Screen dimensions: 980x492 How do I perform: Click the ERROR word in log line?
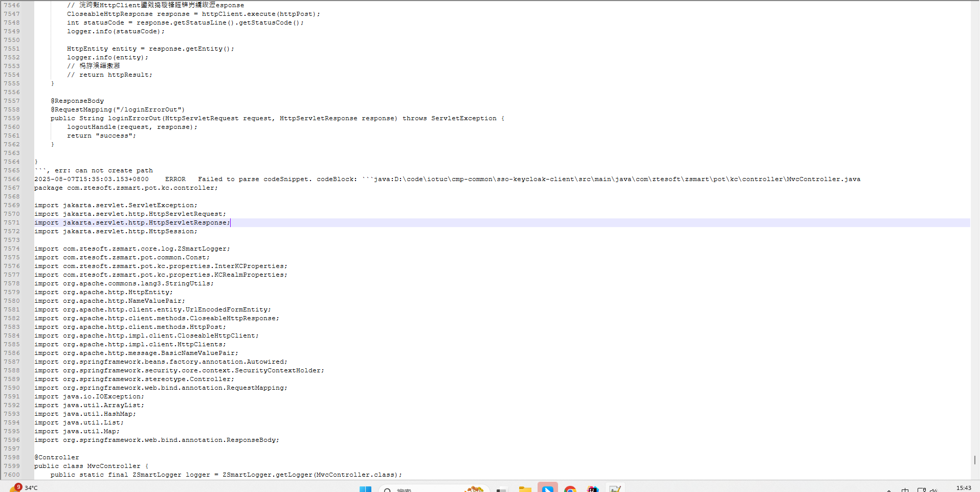click(x=175, y=179)
